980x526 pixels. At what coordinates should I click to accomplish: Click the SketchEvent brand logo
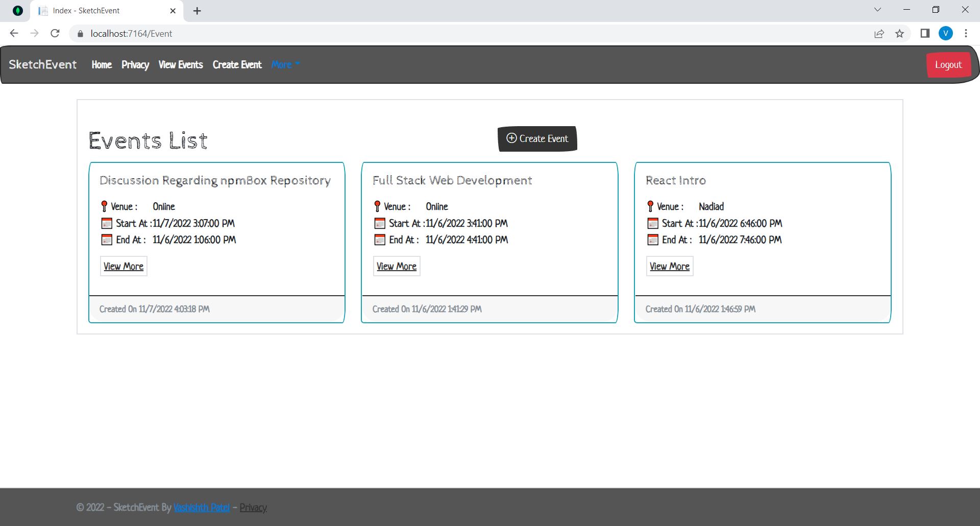tap(43, 64)
